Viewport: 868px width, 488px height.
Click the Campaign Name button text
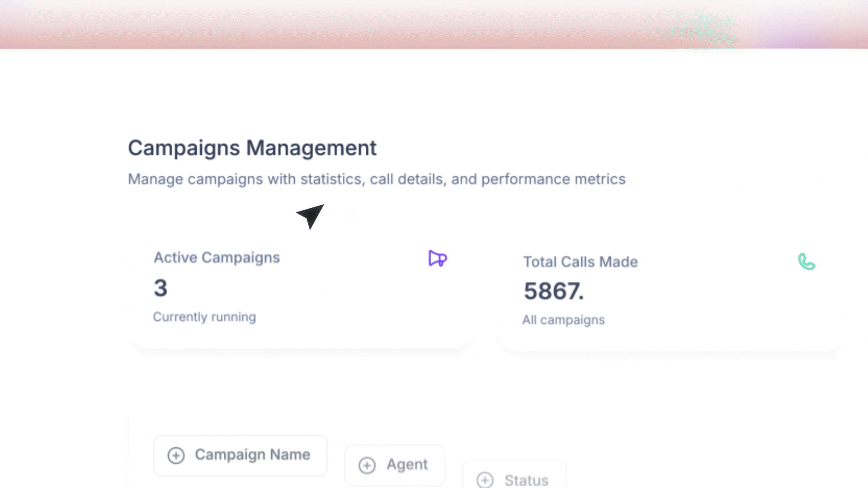pyautogui.click(x=252, y=455)
